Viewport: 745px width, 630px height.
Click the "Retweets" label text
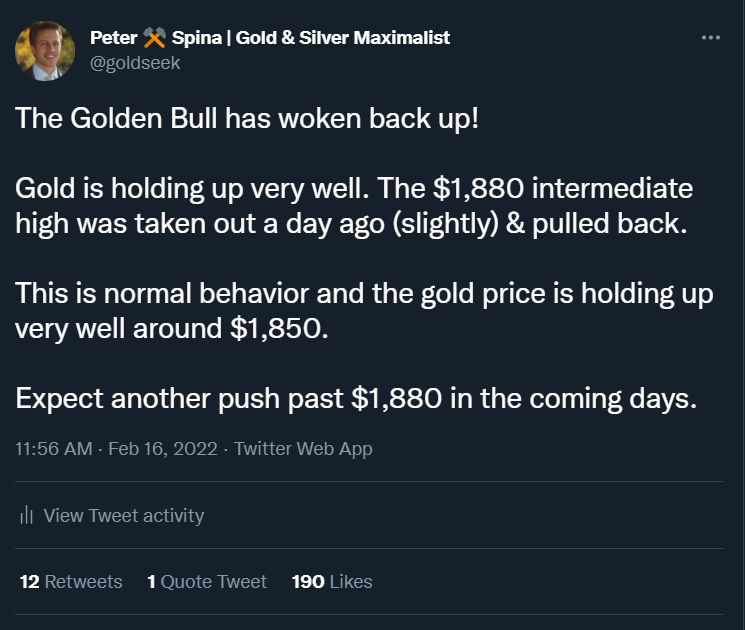tap(83, 581)
